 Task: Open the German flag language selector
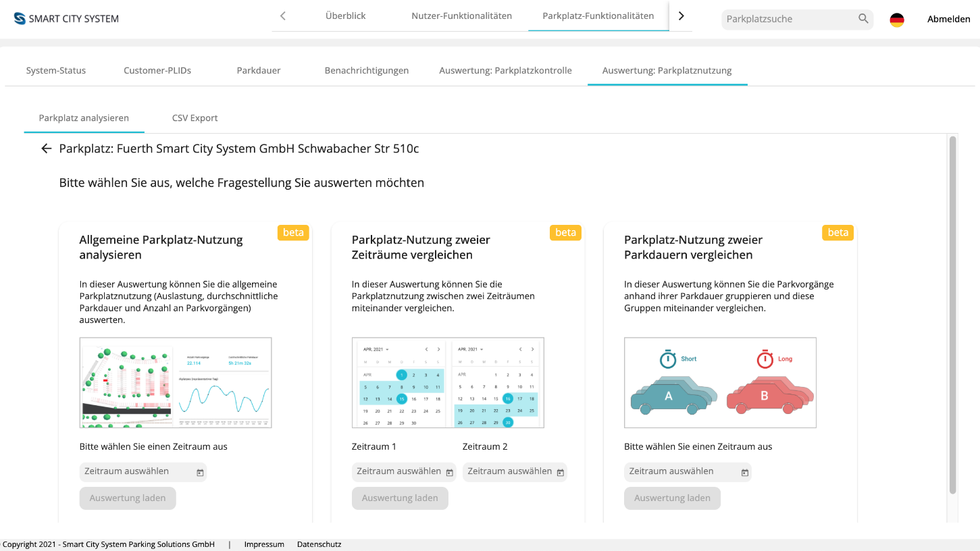[x=896, y=19]
